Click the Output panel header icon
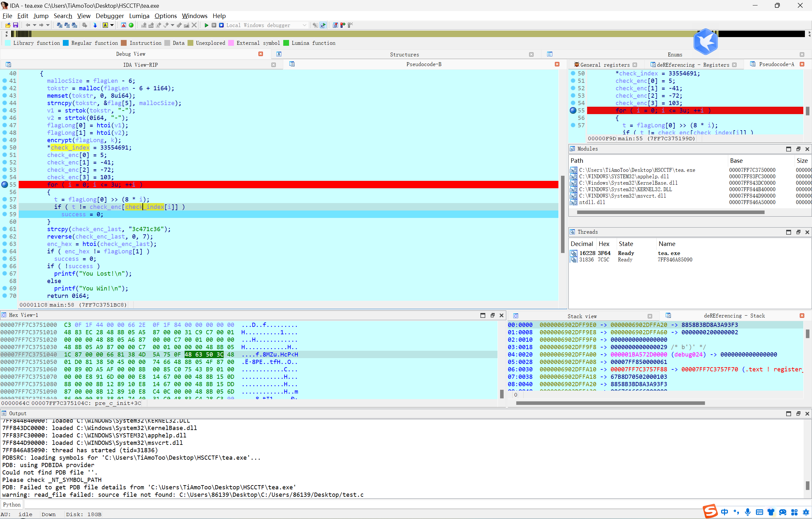Viewport: 812px width, 519px height. 4,414
